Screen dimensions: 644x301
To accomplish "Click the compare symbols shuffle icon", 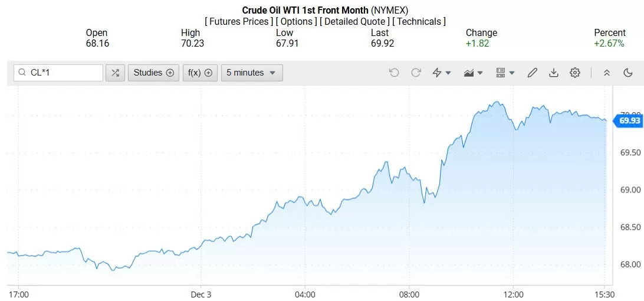I will coord(115,73).
